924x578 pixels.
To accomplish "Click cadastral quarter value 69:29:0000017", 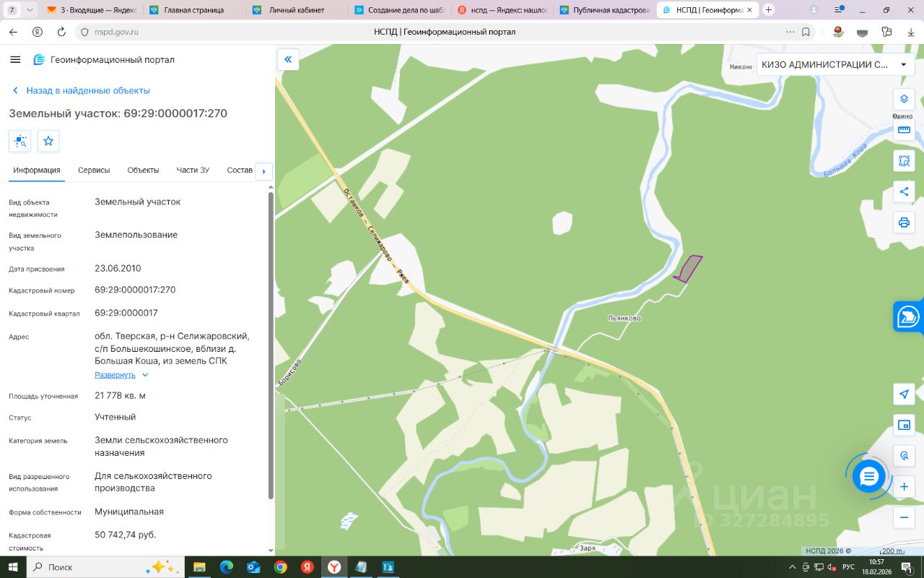I will [126, 313].
